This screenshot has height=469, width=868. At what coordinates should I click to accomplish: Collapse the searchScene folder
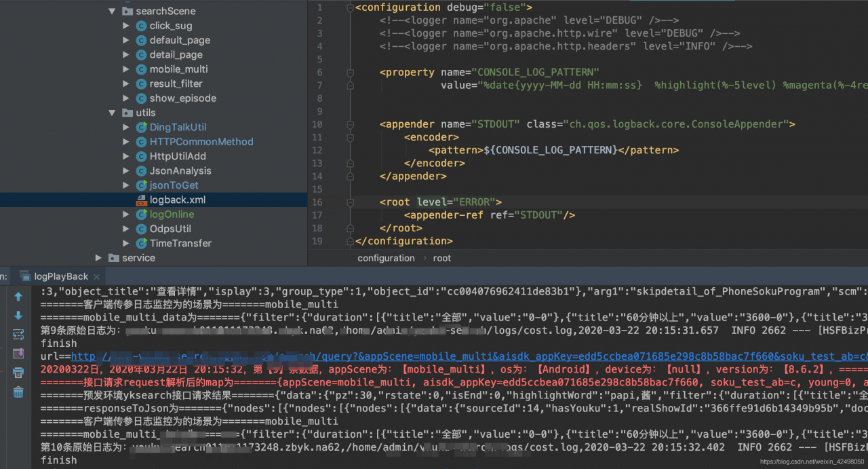(x=112, y=11)
